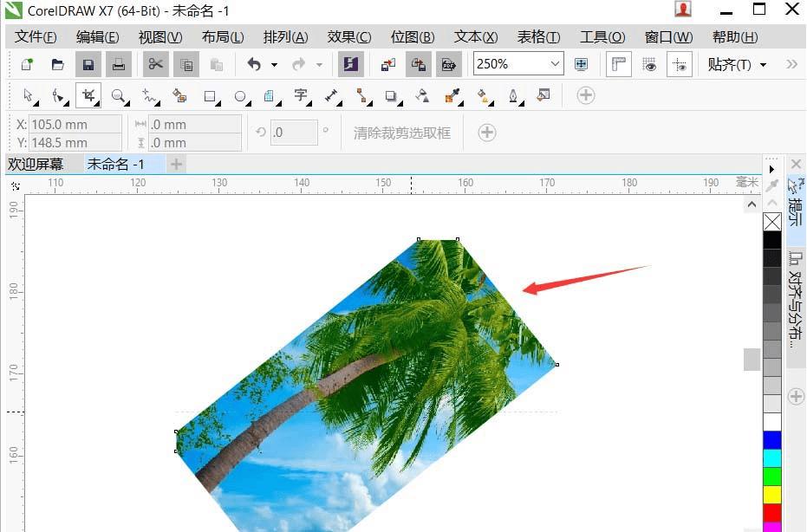Cut selection with the scissors icon

pyautogui.click(x=155, y=64)
